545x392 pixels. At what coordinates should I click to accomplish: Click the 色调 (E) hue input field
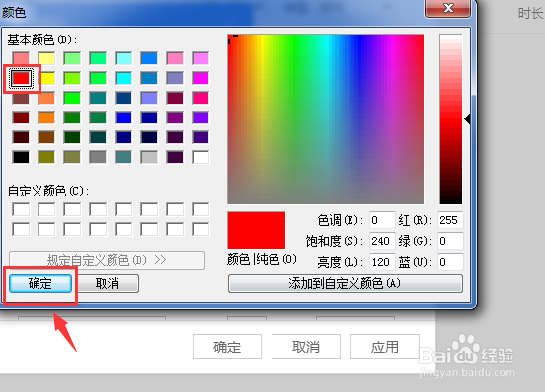coord(382,220)
